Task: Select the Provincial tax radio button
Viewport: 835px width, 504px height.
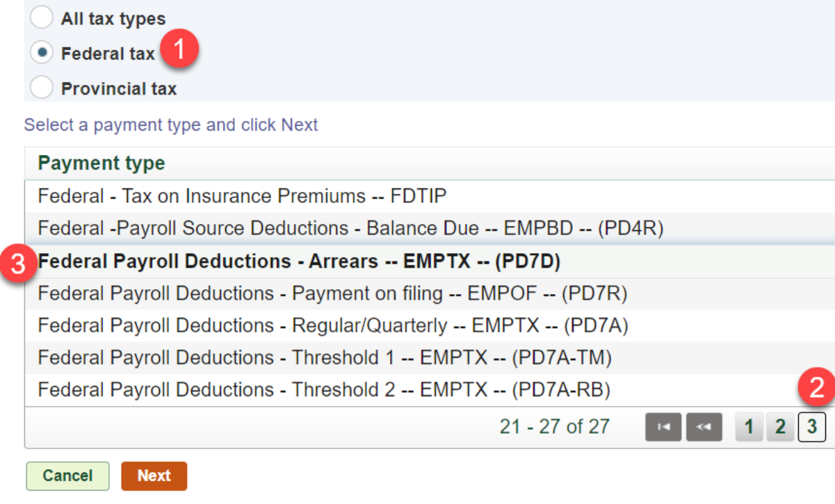Action: click(42, 88)
